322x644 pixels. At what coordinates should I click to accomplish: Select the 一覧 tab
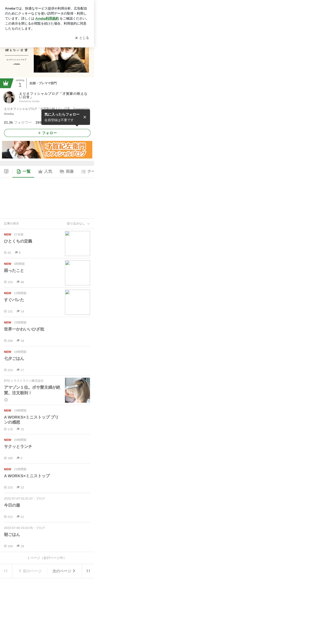tap(23, 172)
